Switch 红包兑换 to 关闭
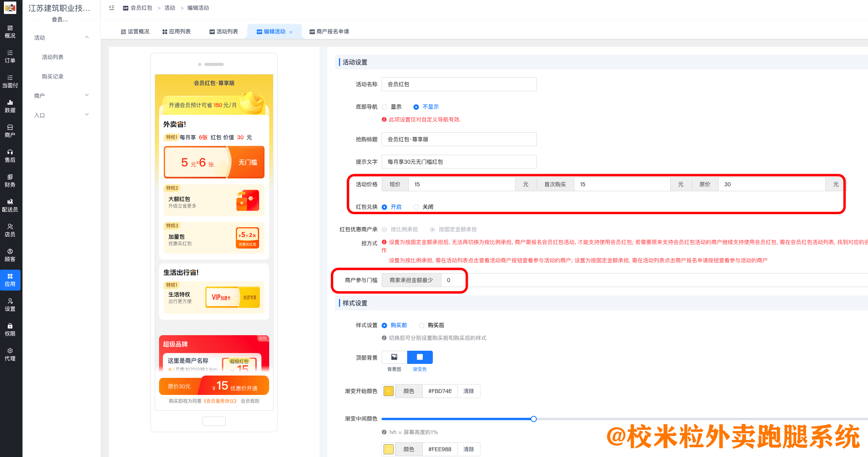The image size is (868, 457). 416,207
